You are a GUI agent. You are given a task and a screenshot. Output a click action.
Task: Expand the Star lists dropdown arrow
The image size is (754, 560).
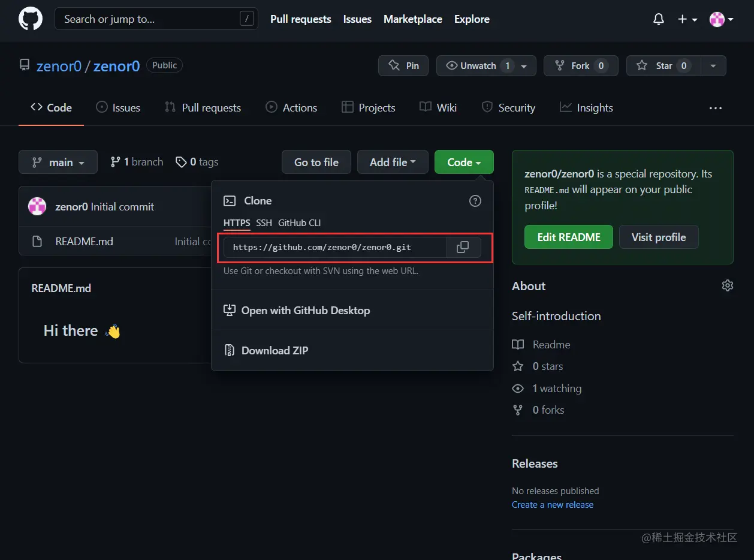pyautogui.click(x=713, y=66)
